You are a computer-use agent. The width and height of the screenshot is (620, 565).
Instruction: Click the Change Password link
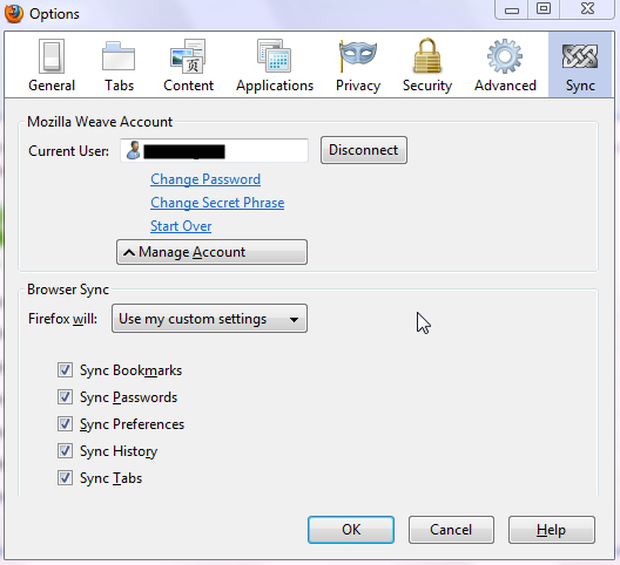tap(205, 179)
